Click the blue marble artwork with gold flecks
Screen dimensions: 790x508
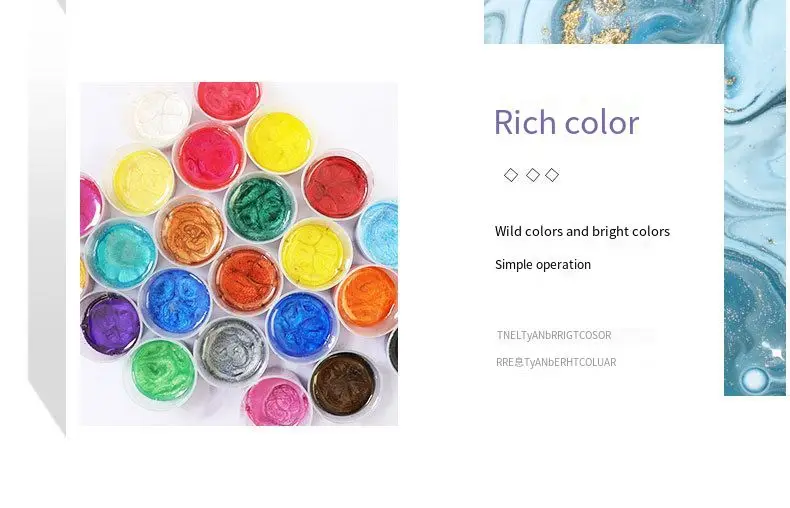coord(757,202)
